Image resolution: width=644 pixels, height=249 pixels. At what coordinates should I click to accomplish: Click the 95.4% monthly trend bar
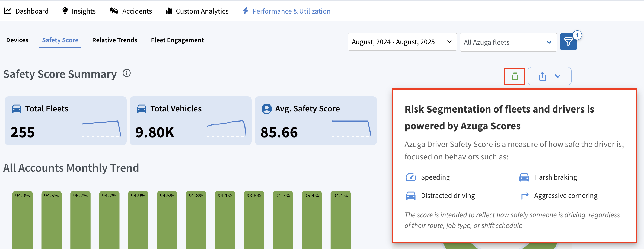click(x=312, y=220)
